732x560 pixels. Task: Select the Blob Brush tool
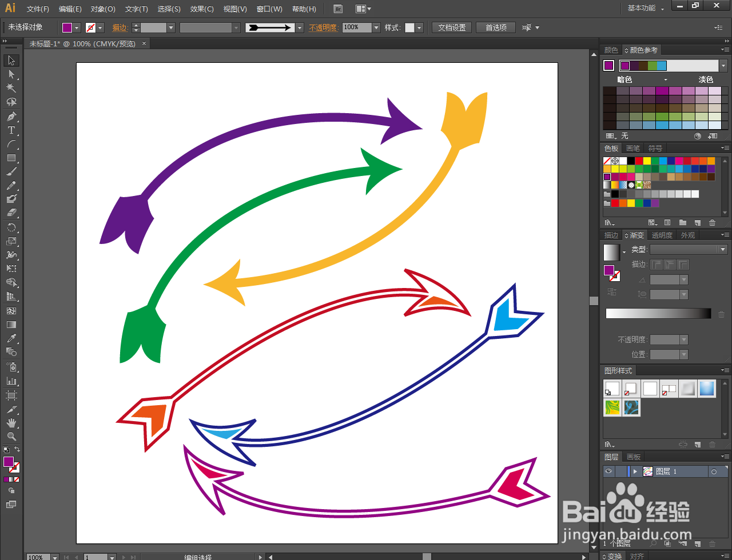point(11,199)
